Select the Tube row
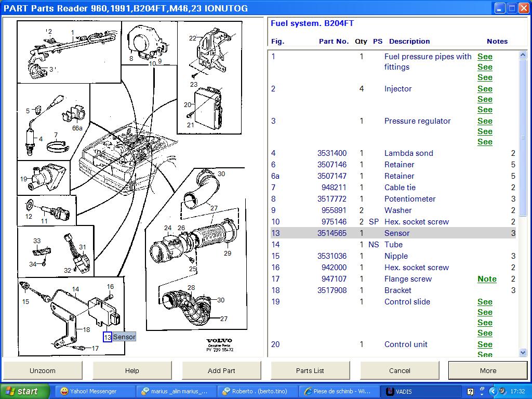Screen dimensions: 532x399 [x=393, y=245]
